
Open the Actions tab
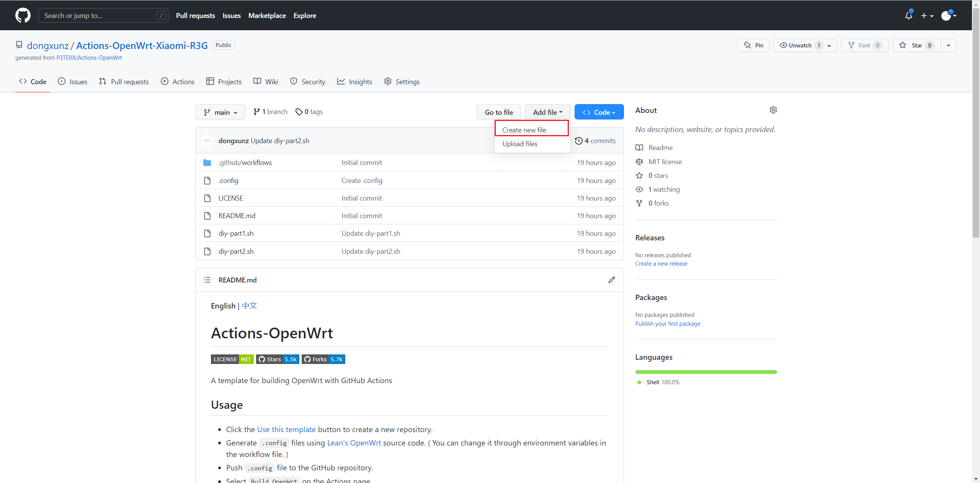pos(178,82)
